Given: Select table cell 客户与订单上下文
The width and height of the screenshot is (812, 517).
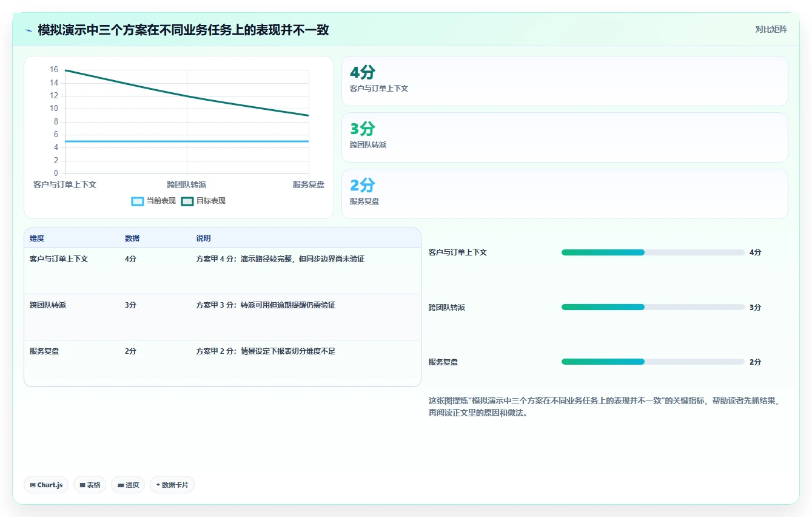Looking at the screenshot, I should point(59,258).
